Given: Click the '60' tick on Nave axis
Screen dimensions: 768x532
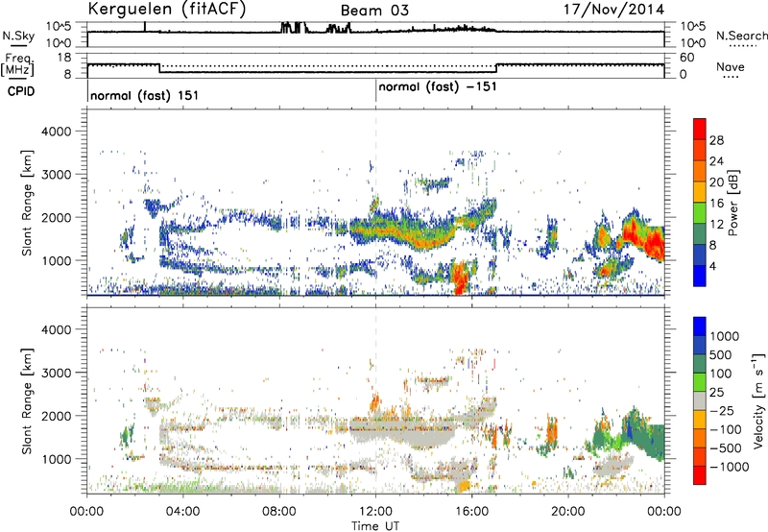Looking at the screenshot, I should click(x=686, y=58).
